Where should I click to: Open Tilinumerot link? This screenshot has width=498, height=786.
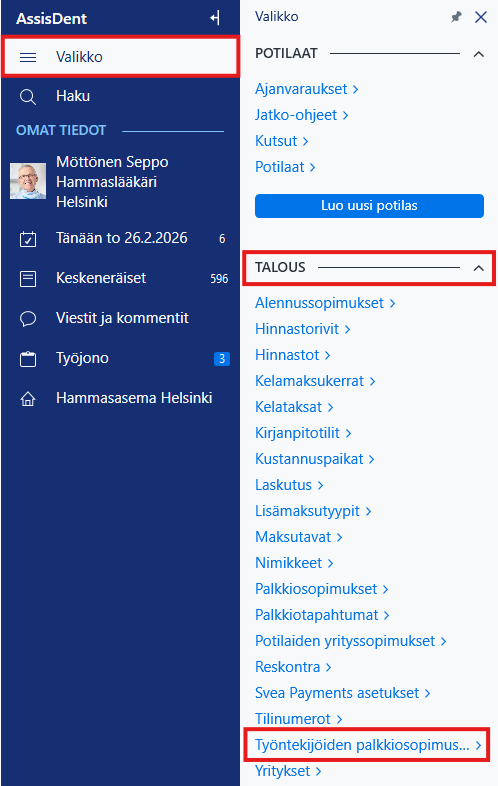298,719
